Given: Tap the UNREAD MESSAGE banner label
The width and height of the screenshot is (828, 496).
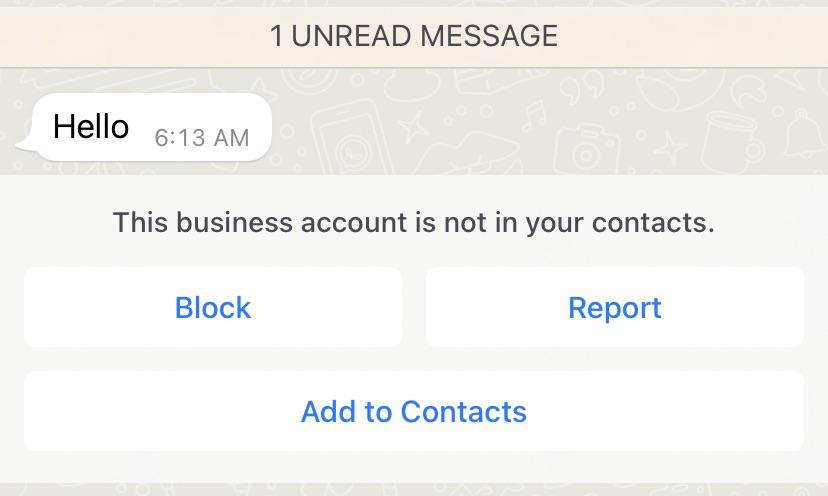Looking at the screenshot, I should point(424,36).
